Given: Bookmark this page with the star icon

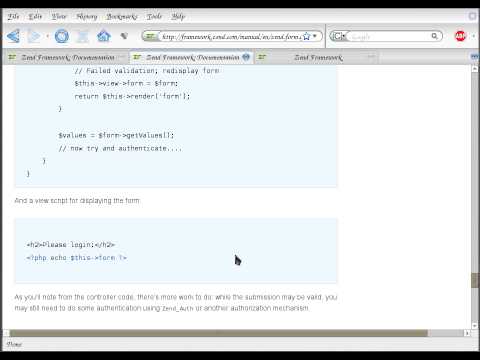Looking at the screenshot, I should point(306,36).
